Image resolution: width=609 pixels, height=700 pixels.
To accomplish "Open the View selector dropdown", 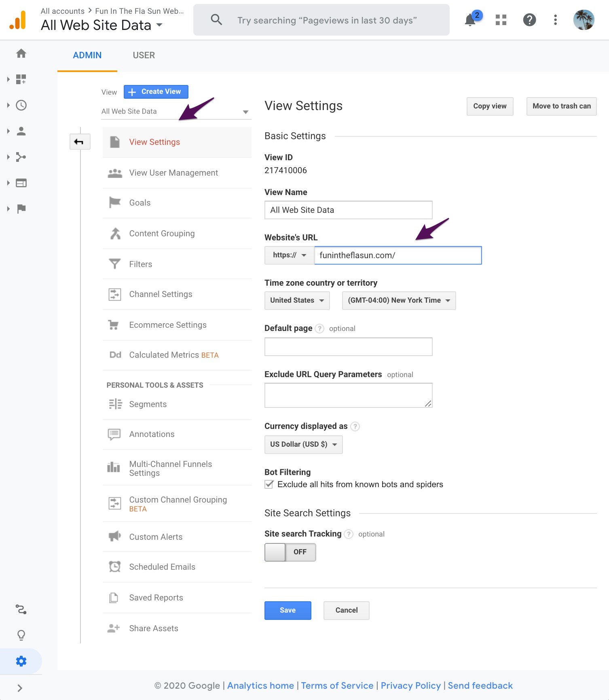I will pyautogui.click(x=176, y=111).
